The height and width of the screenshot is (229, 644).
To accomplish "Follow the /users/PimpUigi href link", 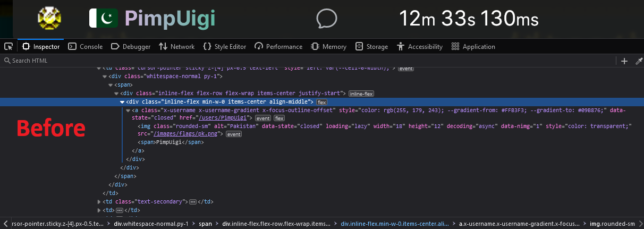I will coord(224,118).
